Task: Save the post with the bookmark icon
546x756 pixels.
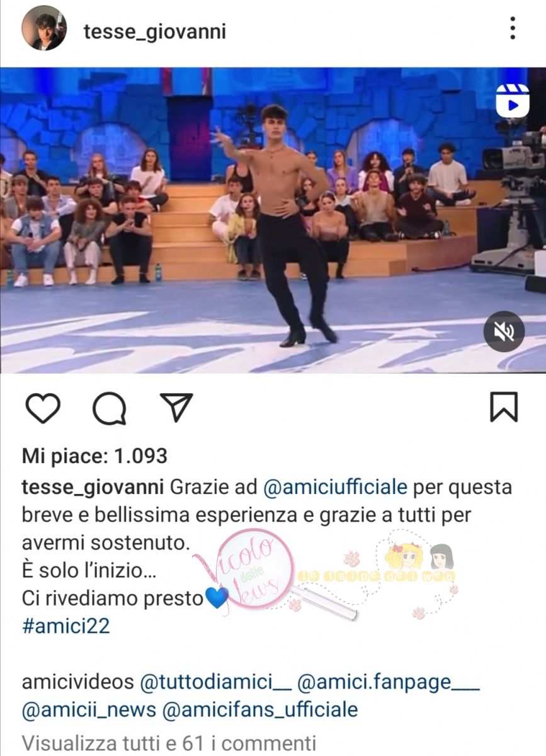Action: click(503, 406)
